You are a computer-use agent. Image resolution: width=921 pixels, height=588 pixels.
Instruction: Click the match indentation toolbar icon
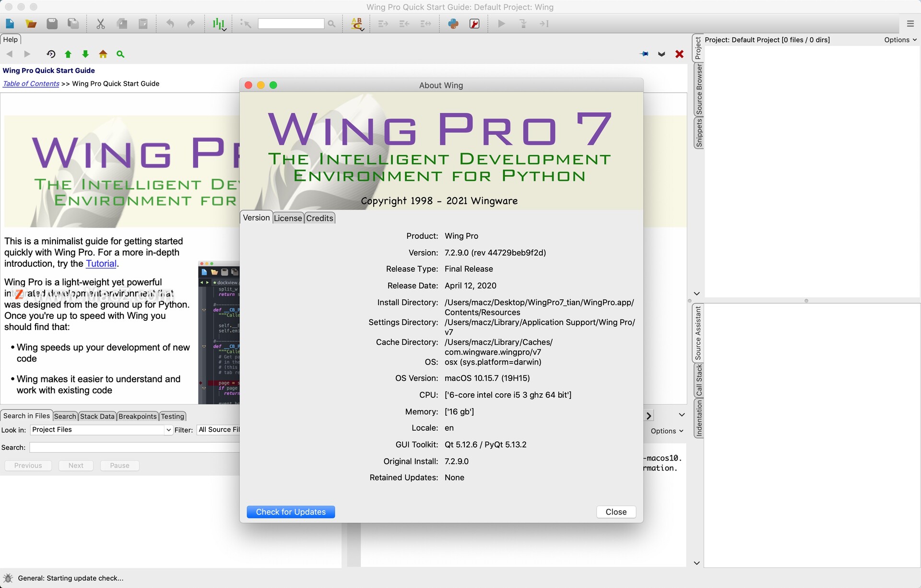(x=425, y=24)
